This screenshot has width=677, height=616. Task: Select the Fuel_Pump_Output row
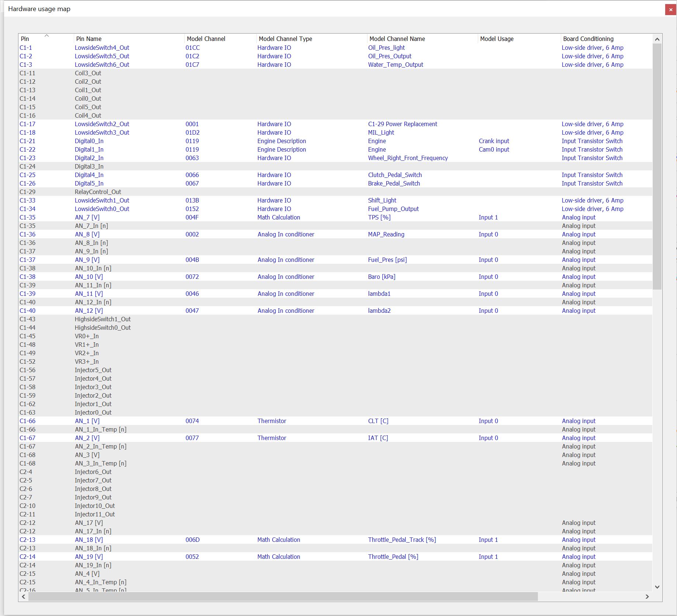[393, 209]
